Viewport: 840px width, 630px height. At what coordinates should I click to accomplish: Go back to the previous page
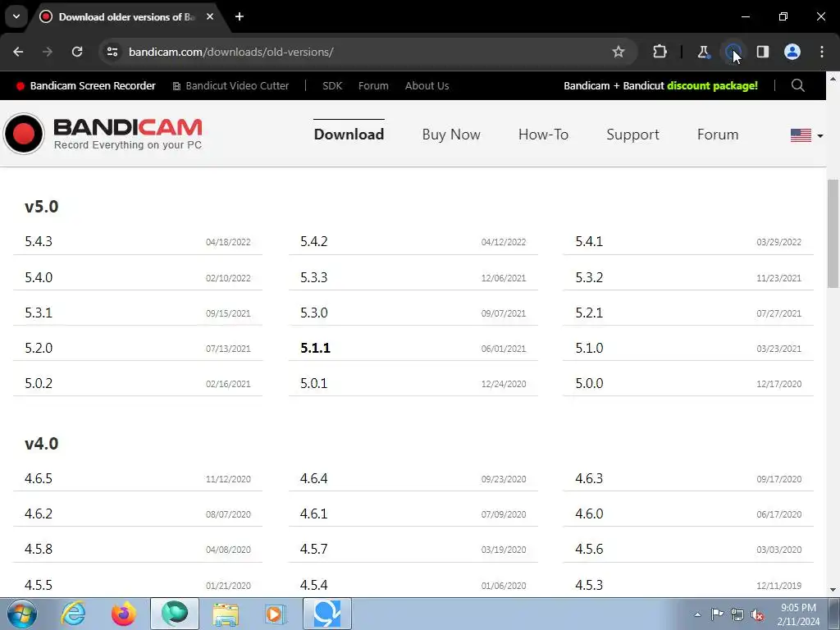[x=18, y=52]
